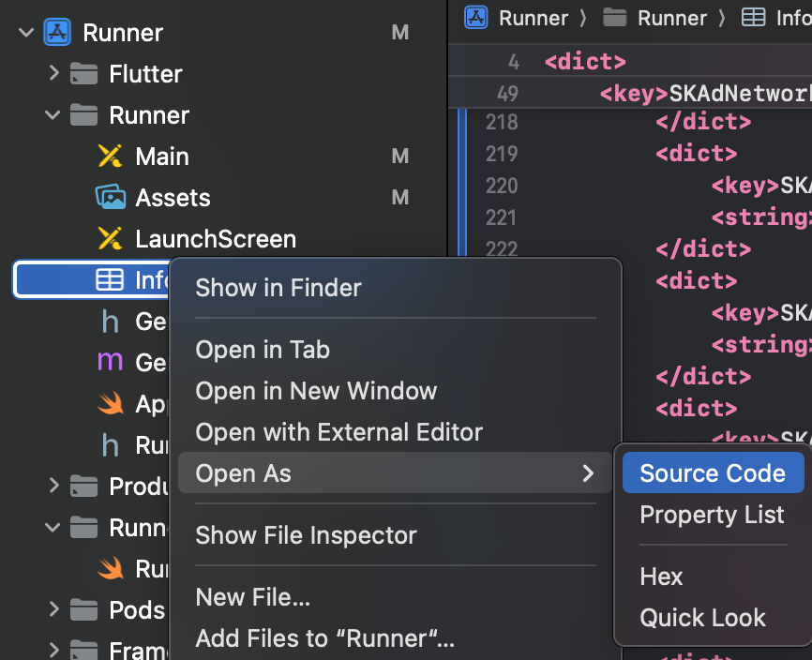Click the Pods folder icon

pyautogui.click(x=83, y=609)
